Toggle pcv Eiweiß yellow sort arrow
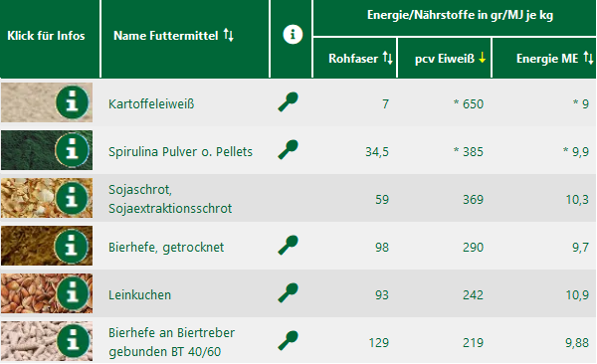Screen dimensions: 597x364 tap(482, 58)
